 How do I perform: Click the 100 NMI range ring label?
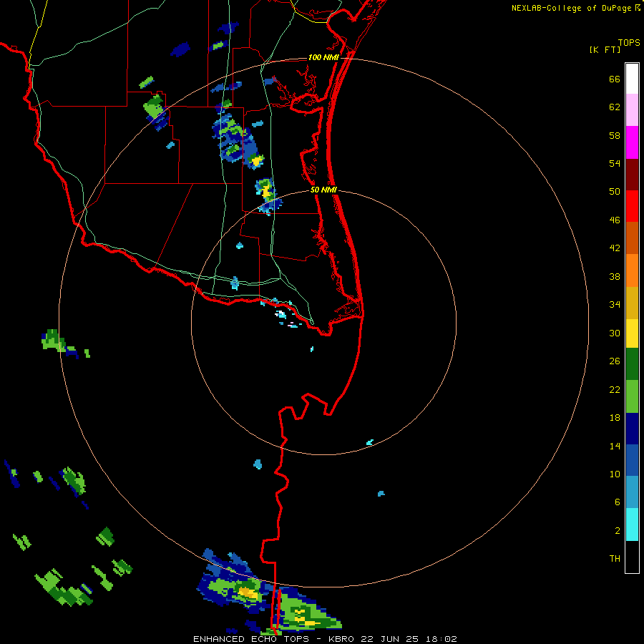(323, 57)
